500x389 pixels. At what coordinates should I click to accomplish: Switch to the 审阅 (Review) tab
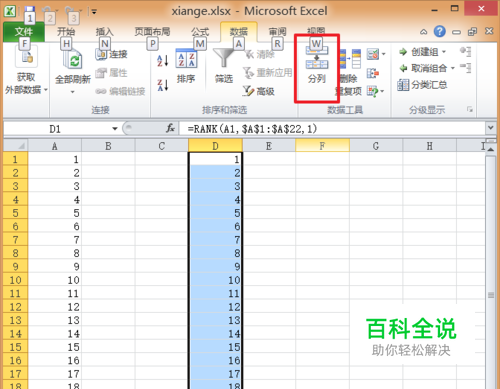point(277,32)
